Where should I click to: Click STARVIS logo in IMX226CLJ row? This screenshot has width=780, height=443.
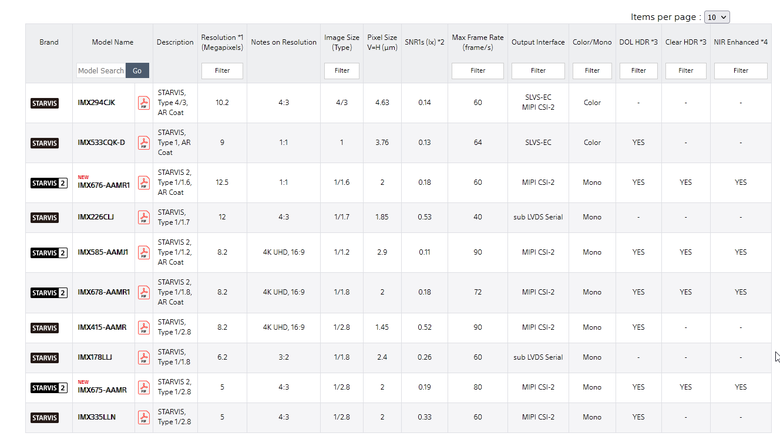click(45, 218)
